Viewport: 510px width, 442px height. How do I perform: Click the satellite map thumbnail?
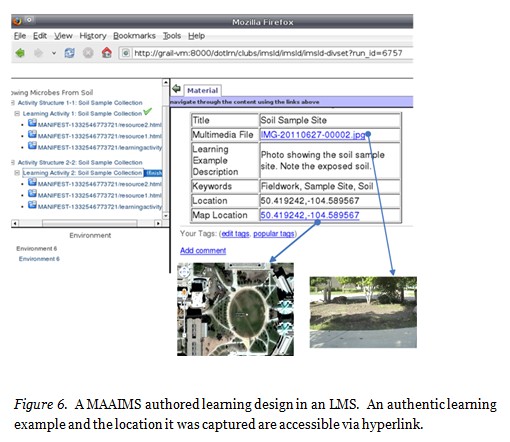click(235, 309)
